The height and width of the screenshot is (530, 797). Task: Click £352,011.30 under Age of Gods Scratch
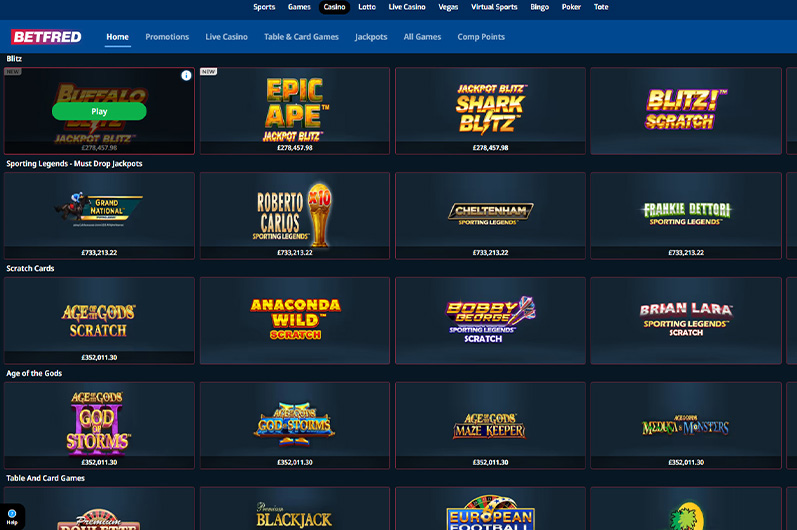coord(99,358)
